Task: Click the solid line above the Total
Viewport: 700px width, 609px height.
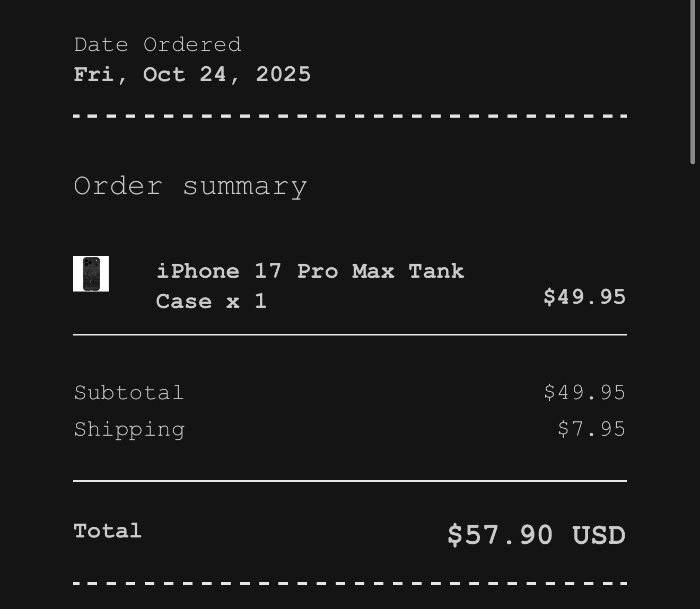Action: pyautogui.click(x=350, y=481)
